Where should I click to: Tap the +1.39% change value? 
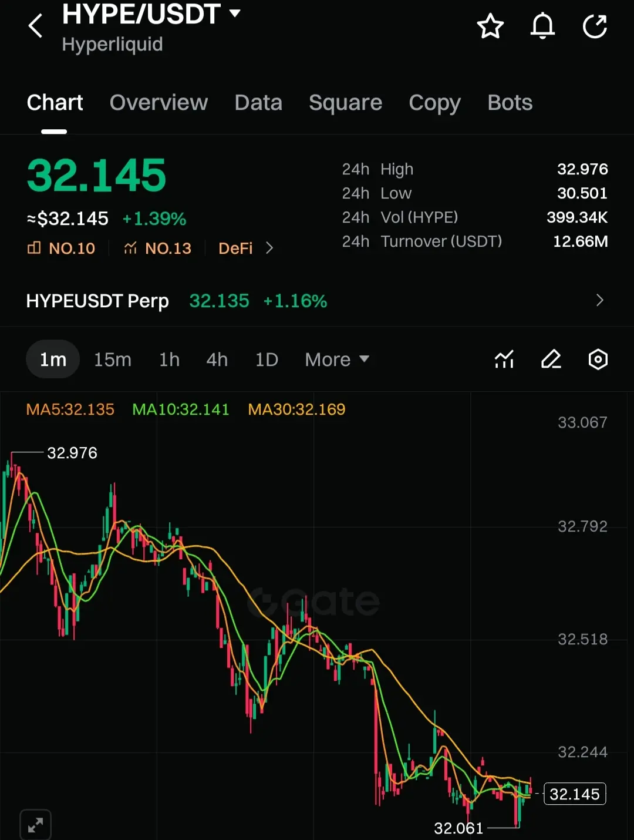(154, 219)
